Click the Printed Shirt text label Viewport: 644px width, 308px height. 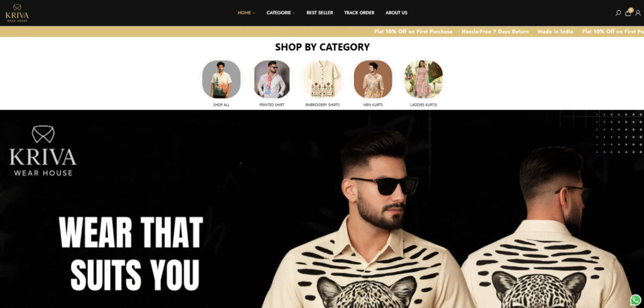click(272, 105)
